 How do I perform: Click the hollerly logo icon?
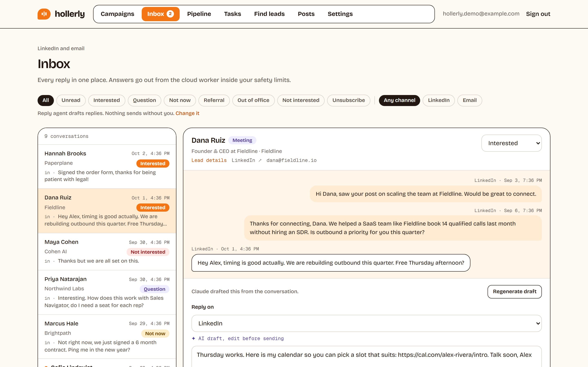[44, 14]
